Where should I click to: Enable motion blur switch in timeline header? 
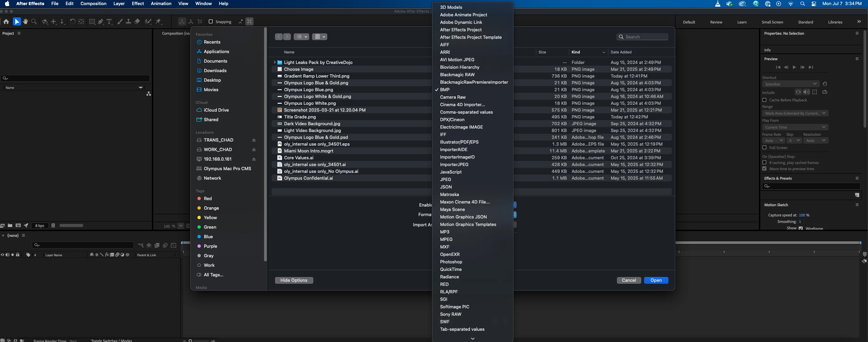pyautogui.click(x=165, y=245)
